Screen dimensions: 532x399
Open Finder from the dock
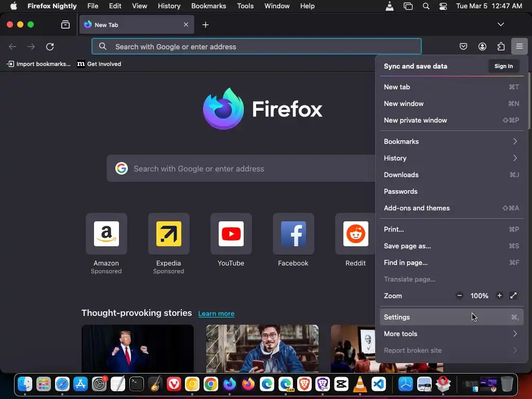25,384
